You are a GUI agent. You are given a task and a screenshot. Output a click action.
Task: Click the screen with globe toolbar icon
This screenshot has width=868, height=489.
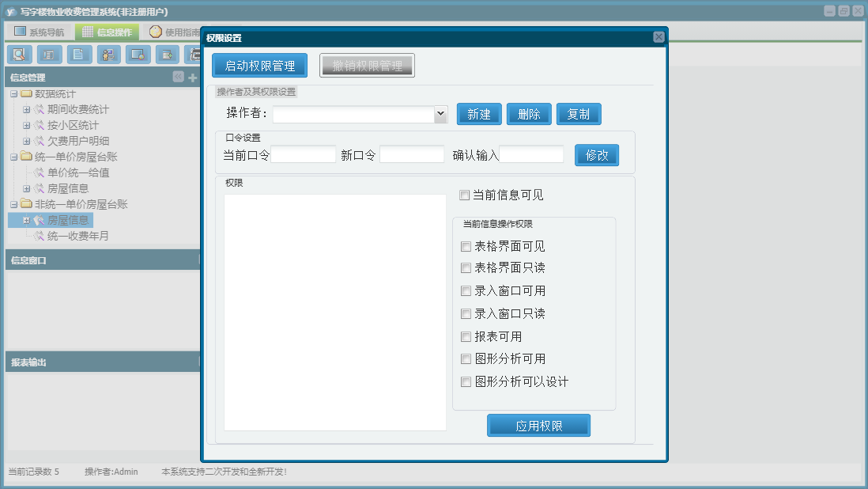click(x=138, y=55)
